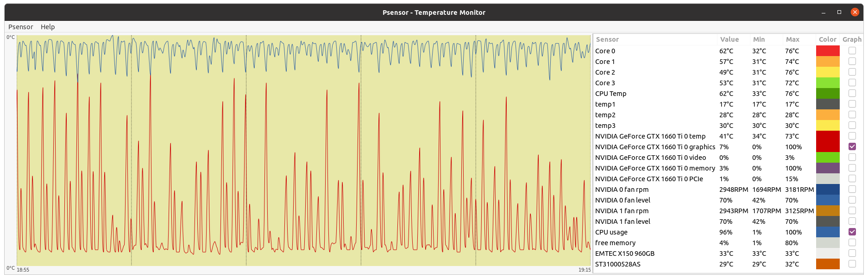Open the Help menu
The image size is (868, 279).
click(48, 27)
